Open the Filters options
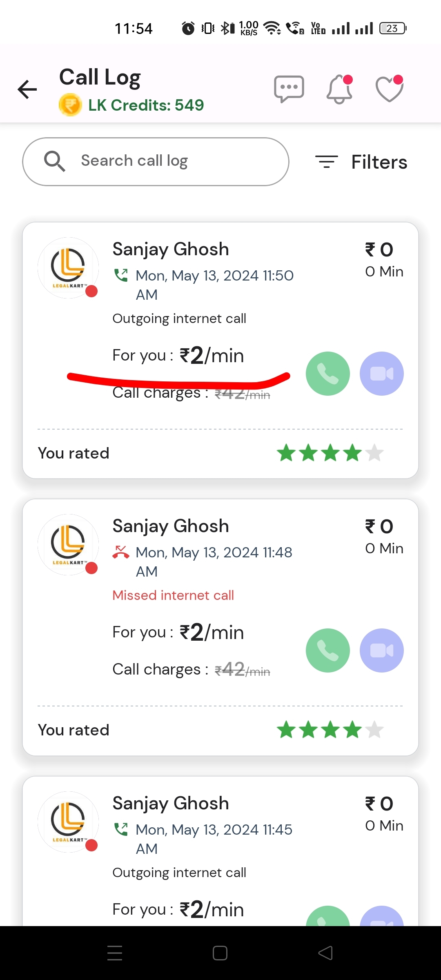The height and width of the screenshot is (980, 441). [x=361, y=162]
